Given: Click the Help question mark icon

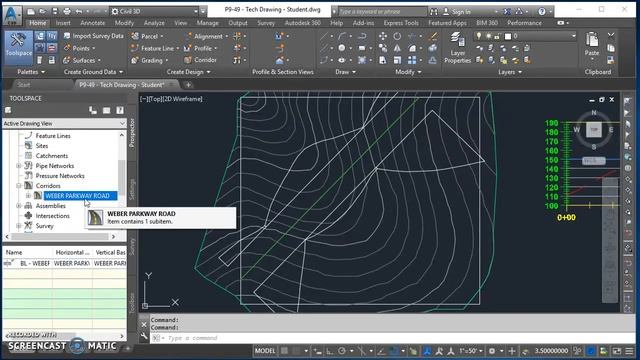Looking at the screenshot, I should [542, 11].
